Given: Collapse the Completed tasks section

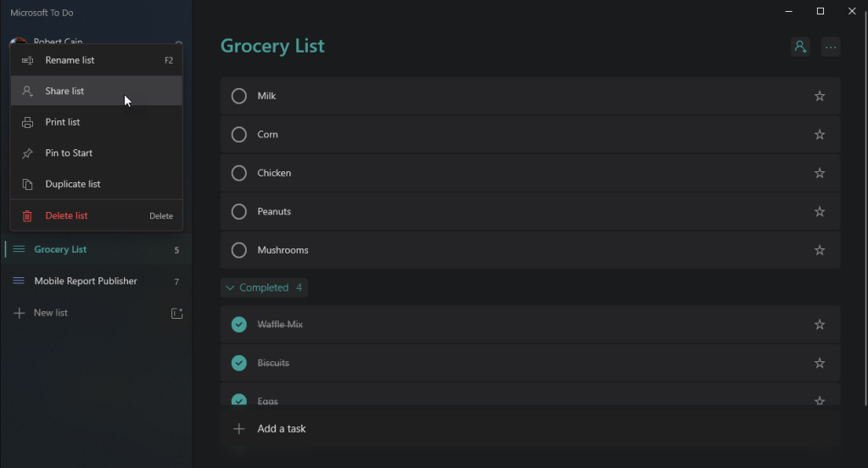Looking at the screenshot, I should pyautogui.click(x=230, y=288).
